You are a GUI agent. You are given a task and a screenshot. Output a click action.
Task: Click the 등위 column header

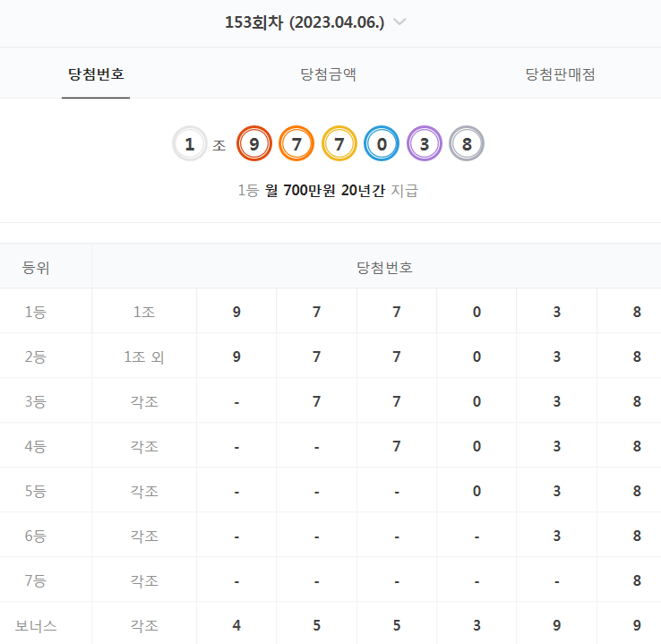coord(46,266)
